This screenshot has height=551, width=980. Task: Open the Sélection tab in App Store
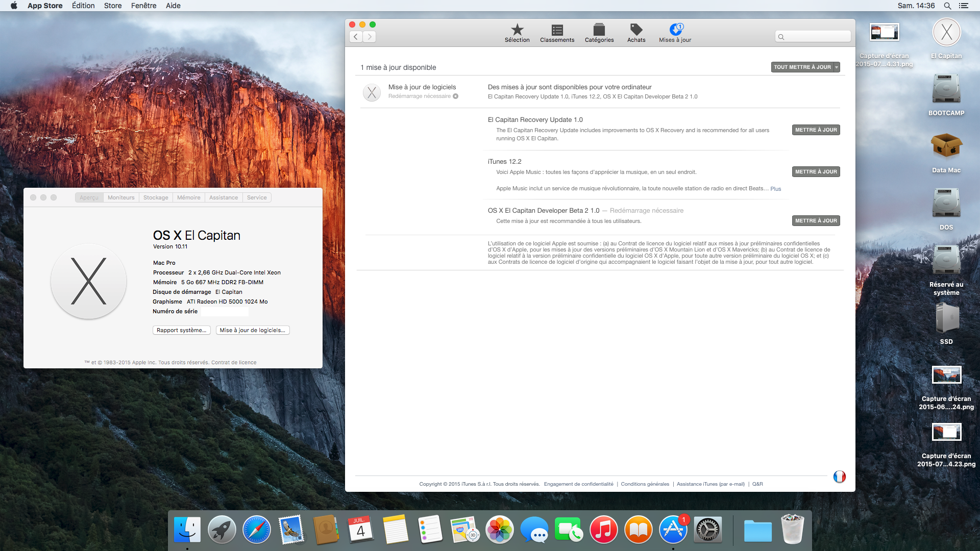click(x=517, y=33)
